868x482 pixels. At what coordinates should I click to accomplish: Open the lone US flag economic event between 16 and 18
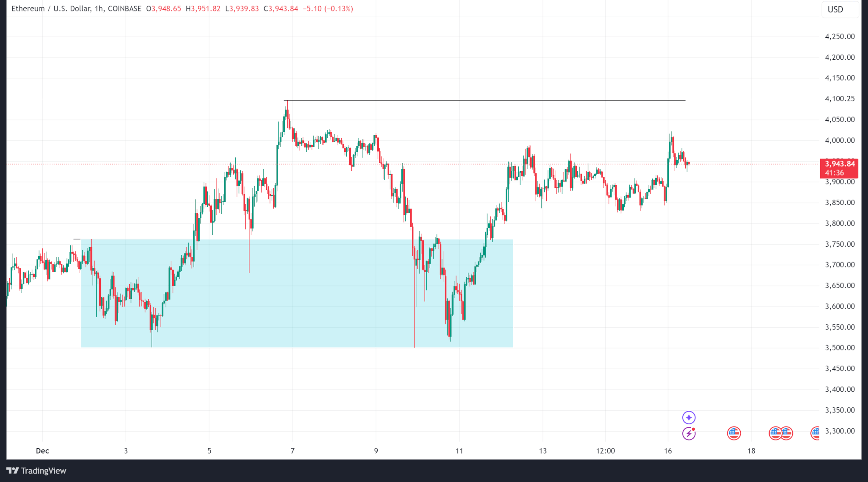(734, 433)
